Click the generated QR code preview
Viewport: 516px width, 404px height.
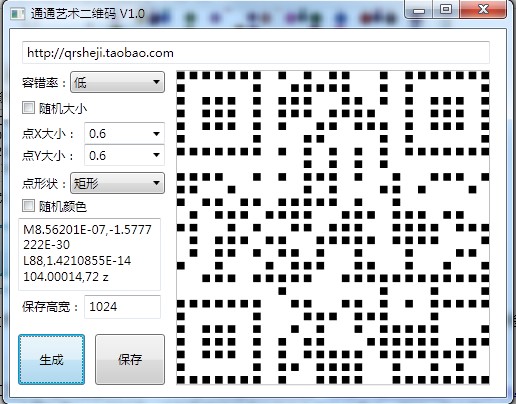coord(333,228)
